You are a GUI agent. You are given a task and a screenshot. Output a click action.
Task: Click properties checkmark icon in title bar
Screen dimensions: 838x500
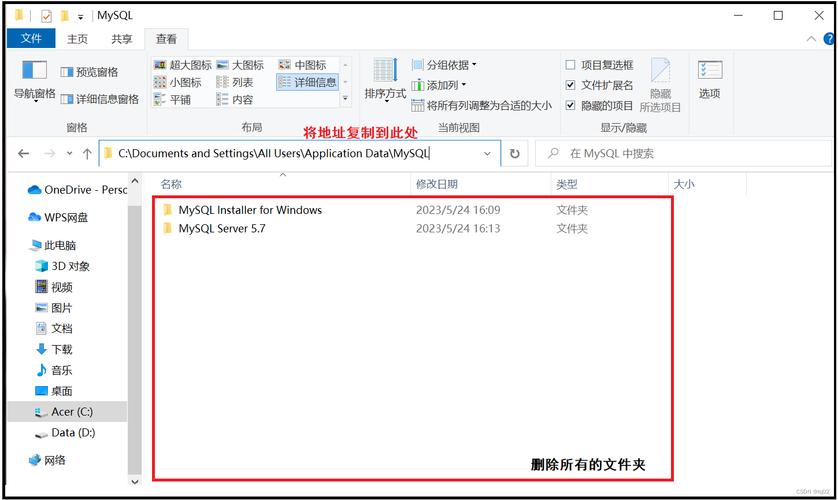[46, 17]
